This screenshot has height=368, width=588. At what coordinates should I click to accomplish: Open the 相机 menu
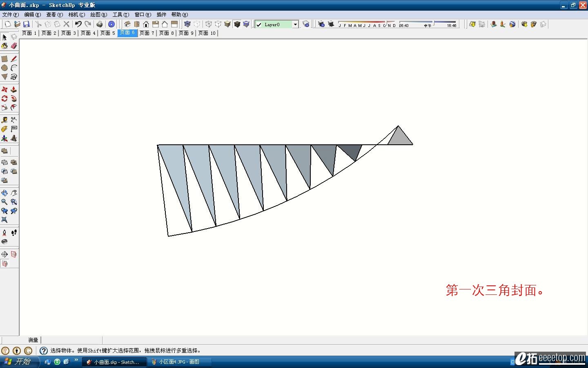point(77,15)
